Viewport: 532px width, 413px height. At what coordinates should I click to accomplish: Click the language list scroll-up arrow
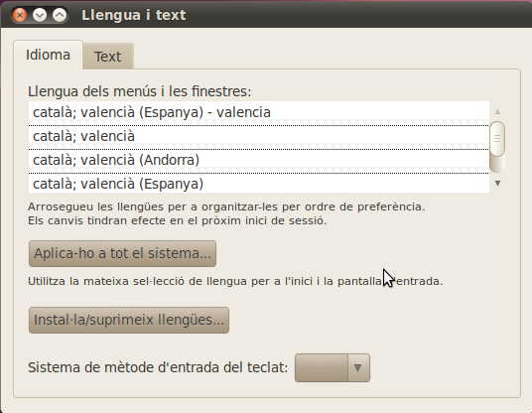point(497,111)
